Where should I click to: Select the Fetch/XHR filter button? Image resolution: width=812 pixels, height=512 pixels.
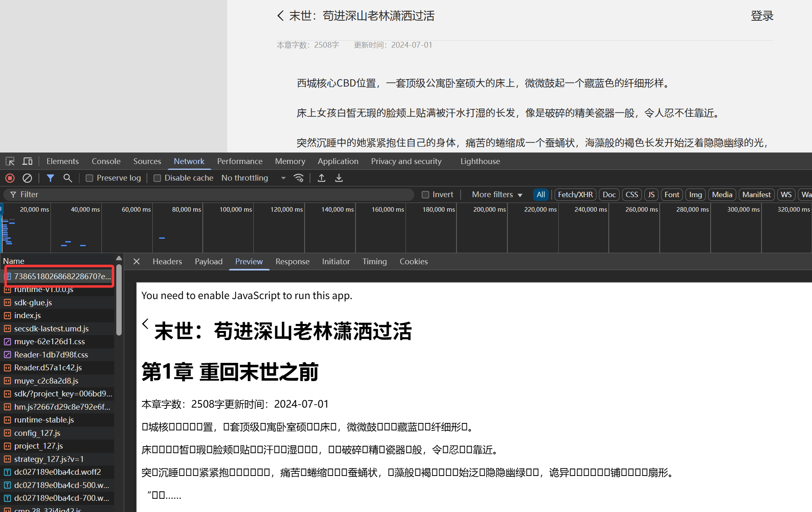[575, 195]
